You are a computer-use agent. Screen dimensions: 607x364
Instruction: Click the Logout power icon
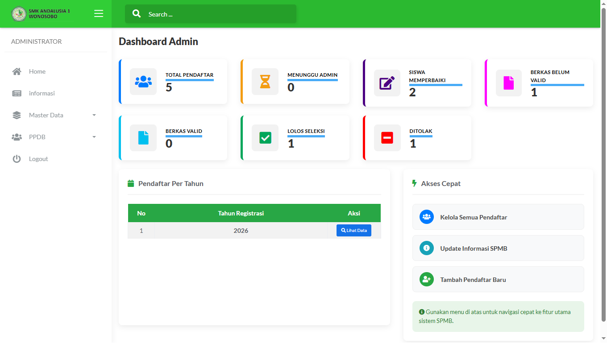17,159
